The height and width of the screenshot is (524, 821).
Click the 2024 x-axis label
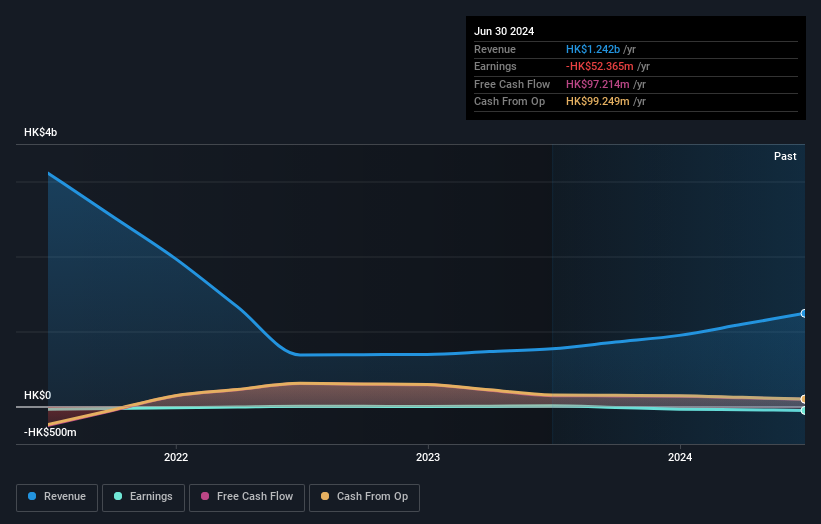tap(680, 458)
